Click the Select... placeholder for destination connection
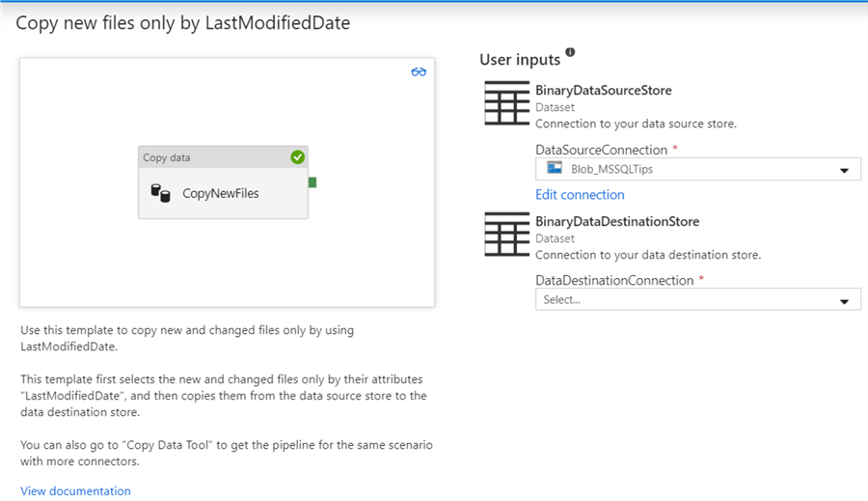The image size is (868, 501). pos(562,300)
